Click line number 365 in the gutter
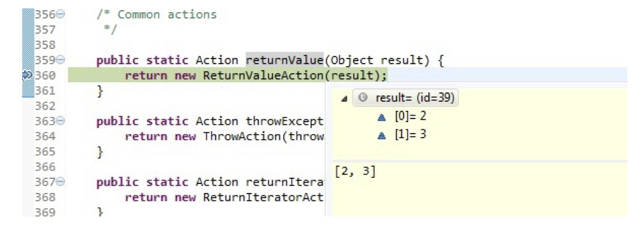The height and width of the screenshot is (233, 644). click(x=45, y=152)
